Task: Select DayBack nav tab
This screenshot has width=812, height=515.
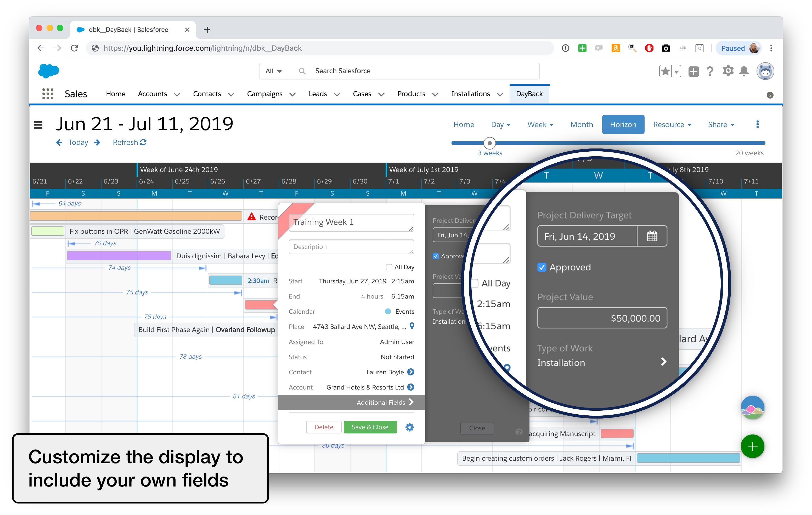Action: pos(529,94)
